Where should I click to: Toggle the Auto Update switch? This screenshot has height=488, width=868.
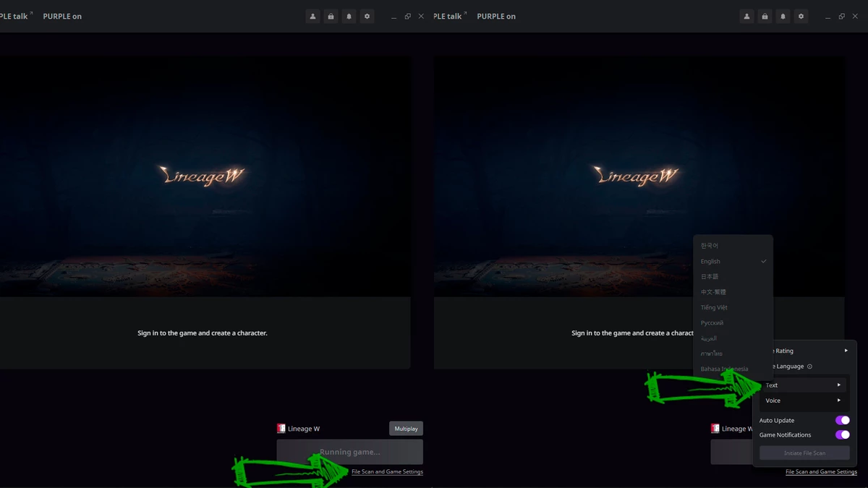[842, 420]
